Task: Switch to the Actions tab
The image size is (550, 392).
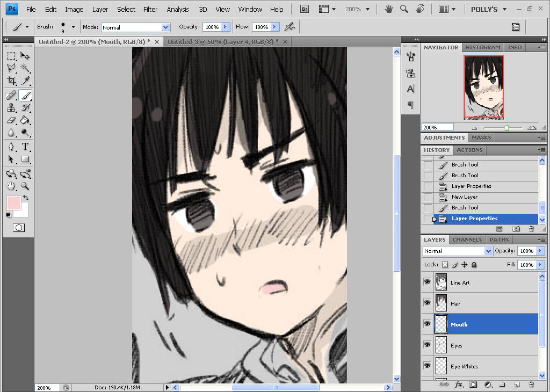Action: tap(469, 150)
